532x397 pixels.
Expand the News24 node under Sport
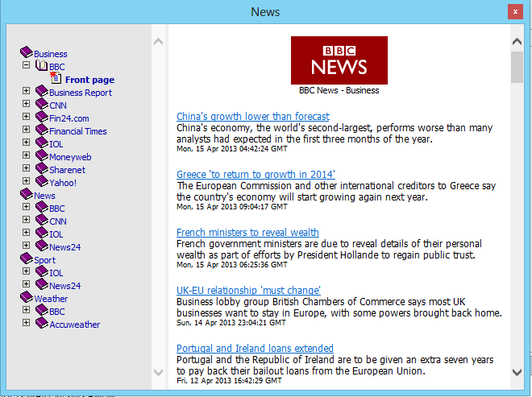click(x=27, y=284)
